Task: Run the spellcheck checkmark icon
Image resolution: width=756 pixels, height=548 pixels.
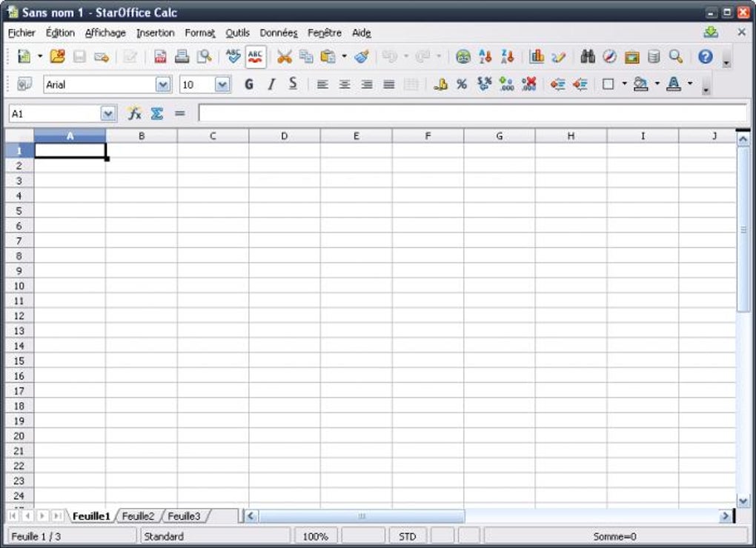Action: tap(233, 57)
